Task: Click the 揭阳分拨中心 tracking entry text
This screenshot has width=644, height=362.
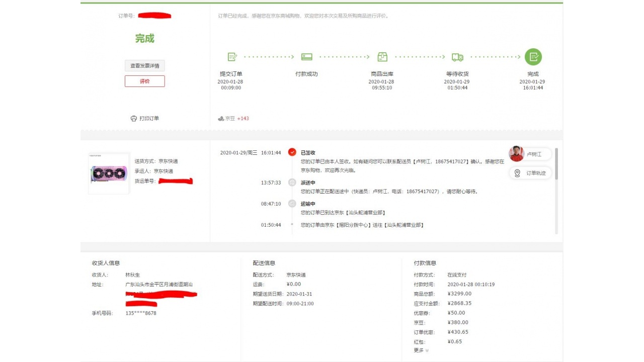Action: pos(362,225)
